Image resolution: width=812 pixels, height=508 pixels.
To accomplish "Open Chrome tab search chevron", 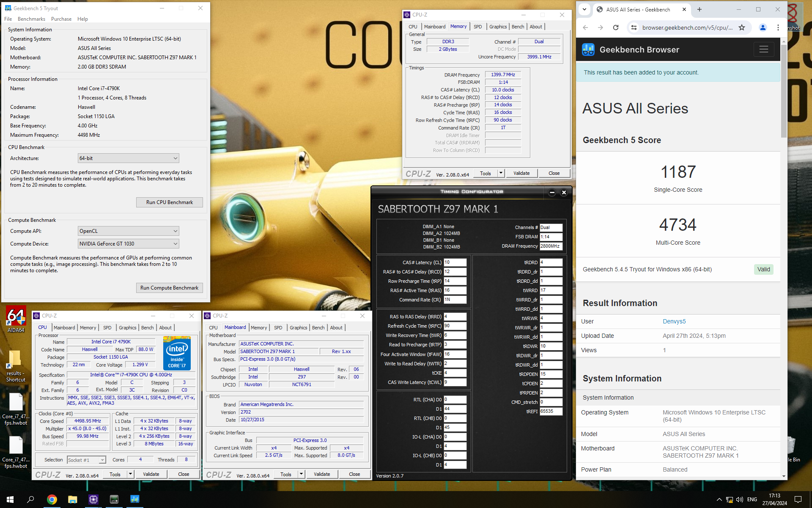I will pos(584,9).
